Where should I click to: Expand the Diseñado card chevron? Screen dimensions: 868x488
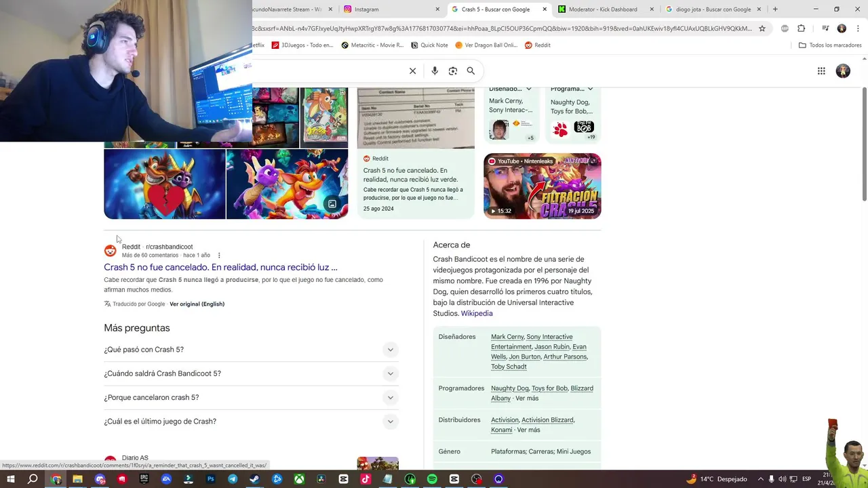coord(529,89)
